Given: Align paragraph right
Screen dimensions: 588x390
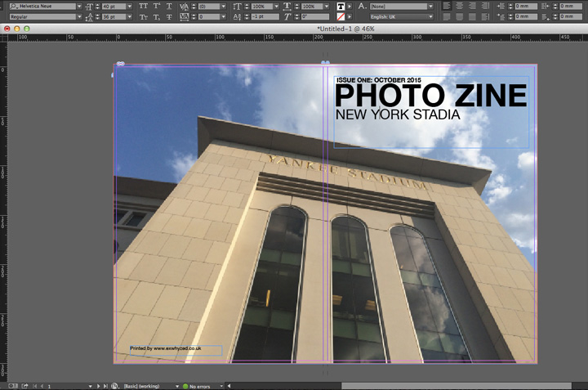Looking at the screenshot, I should pyautogui.click(x=473, y=6).
